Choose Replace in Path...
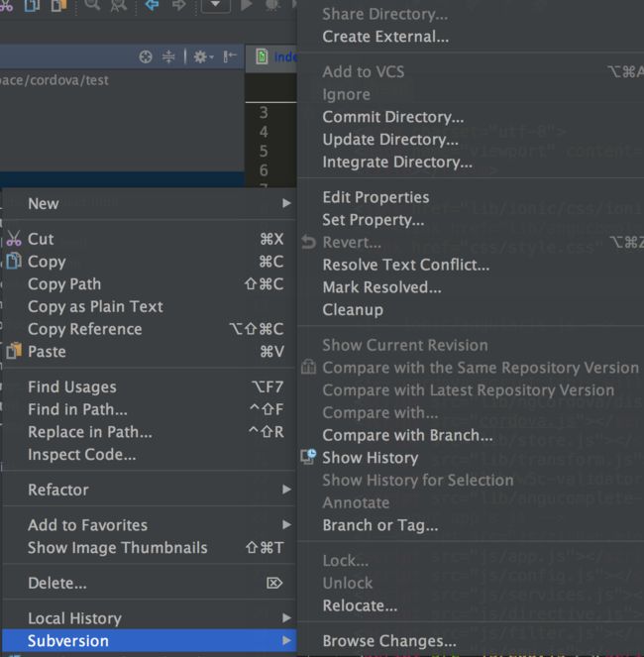The image size is (644, 657). (x=150, y=432)
